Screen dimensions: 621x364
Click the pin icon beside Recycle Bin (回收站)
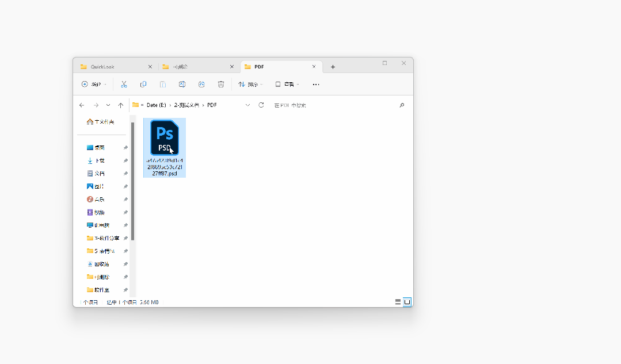(x=125, y=264)
